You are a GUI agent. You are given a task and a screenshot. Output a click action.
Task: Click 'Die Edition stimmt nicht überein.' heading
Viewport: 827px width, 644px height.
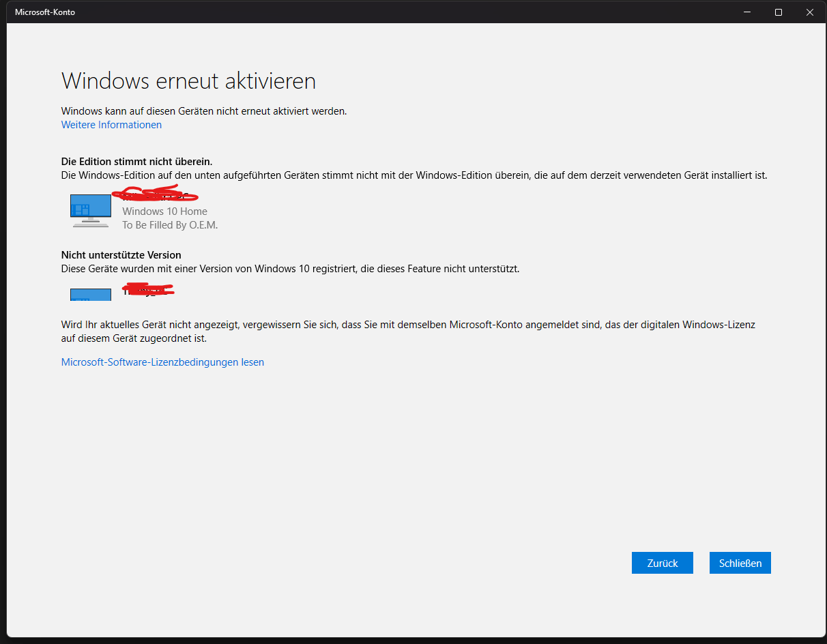pyautogui.click(x=136, y=162)
